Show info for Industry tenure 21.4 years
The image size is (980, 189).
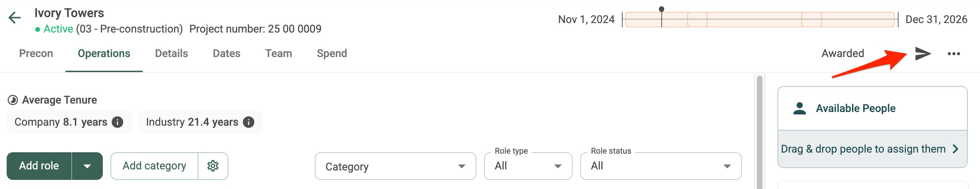click(x=248, y=122)
